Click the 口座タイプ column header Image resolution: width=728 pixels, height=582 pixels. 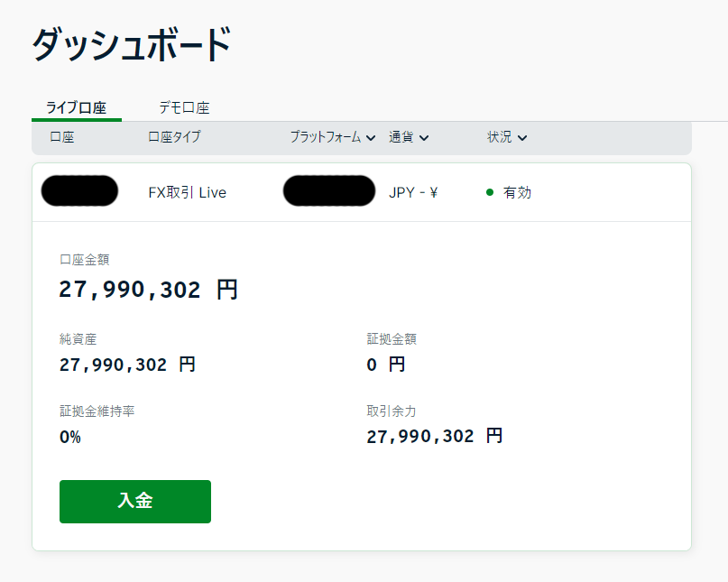(x=174, y=137)
